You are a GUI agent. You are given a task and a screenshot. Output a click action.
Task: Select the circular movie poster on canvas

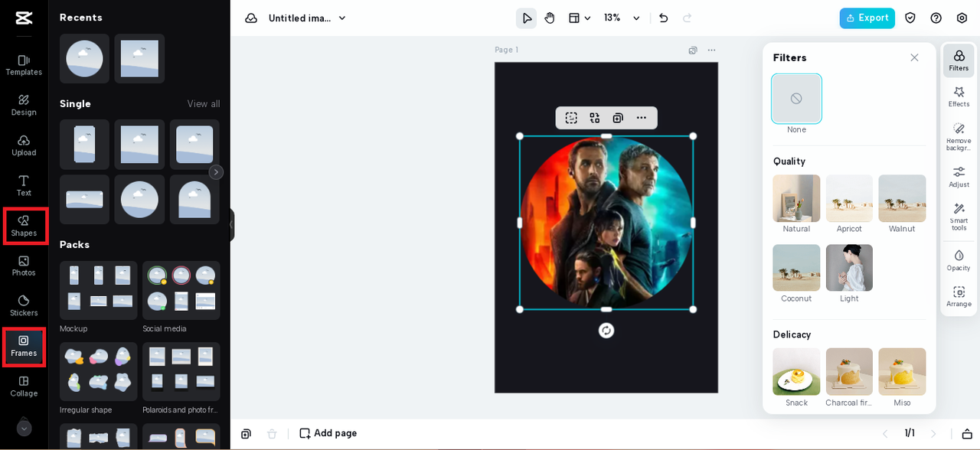coord(606,223)
